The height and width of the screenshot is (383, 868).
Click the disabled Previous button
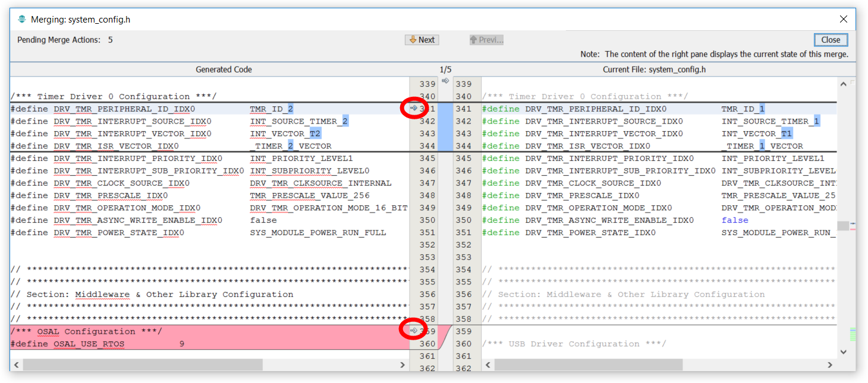coord(486,39)
